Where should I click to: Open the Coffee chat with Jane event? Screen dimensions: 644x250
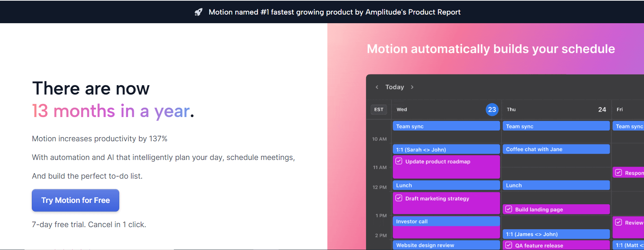click(556, 149)
